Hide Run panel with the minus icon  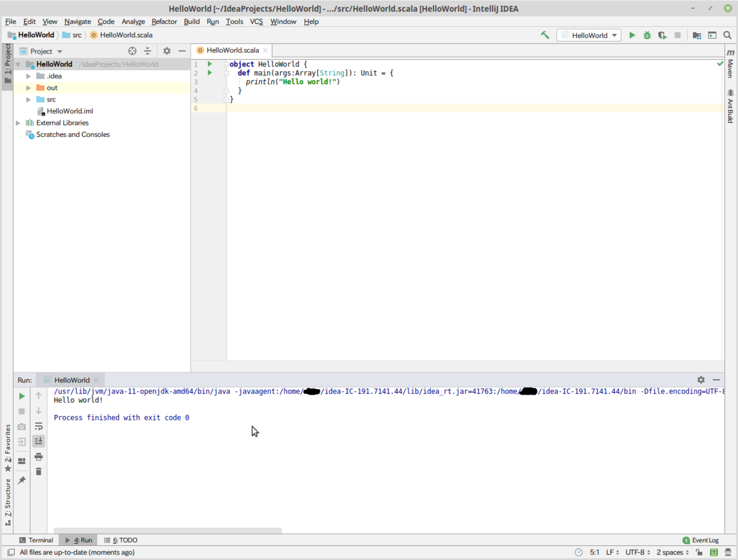pos(716,380)
